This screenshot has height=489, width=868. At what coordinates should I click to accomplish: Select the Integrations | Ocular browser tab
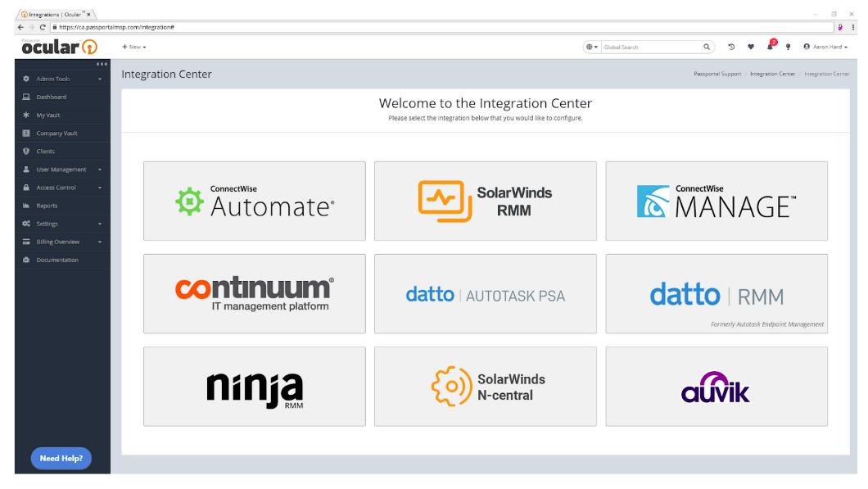pos(55,15)
